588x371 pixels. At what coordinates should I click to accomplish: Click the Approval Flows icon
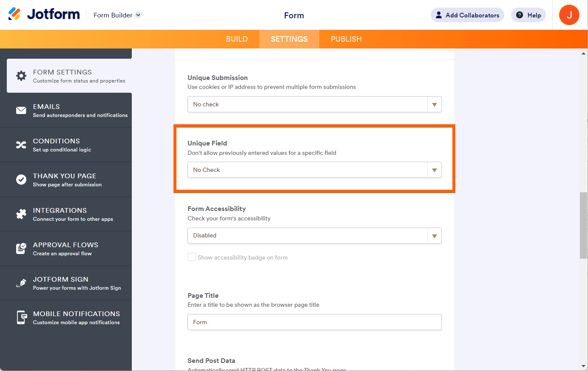pos(21,248)
